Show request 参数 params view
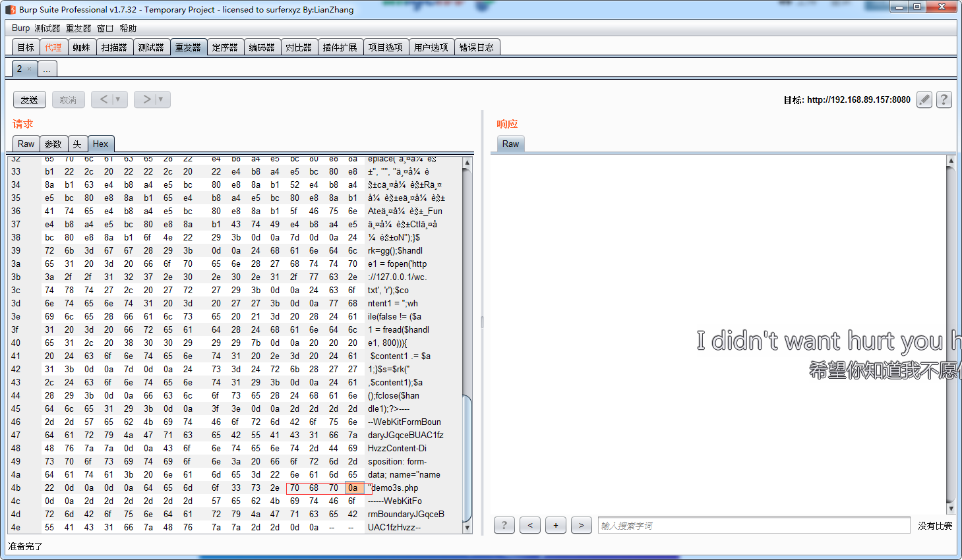Viewport: 962px width, 560px height. (x=53, y=144)
